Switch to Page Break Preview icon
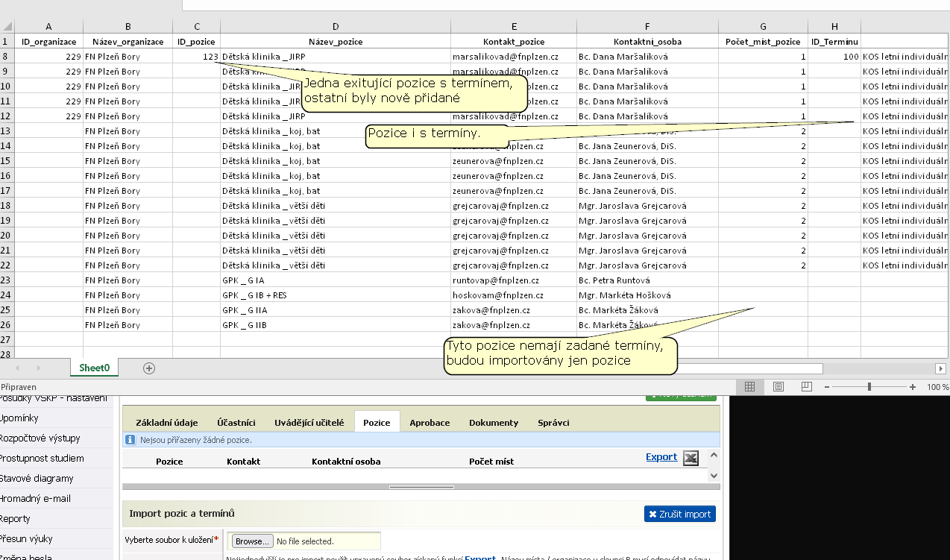This screenshot has height=560, width=950. click(806, 387)
